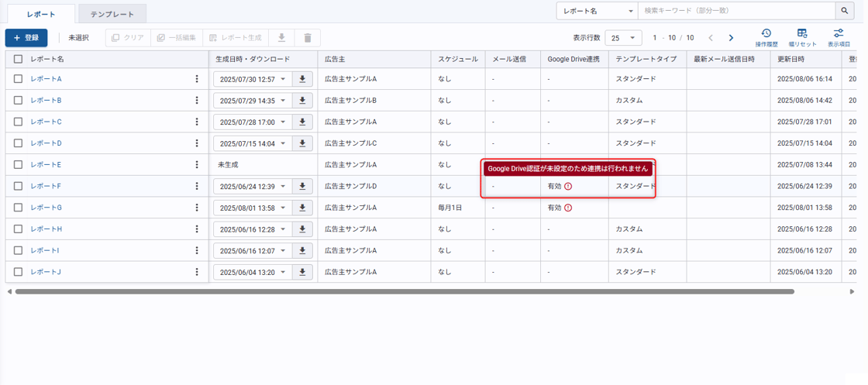Expand generation date dropdown 2025/06/24 12:39

pos(253,187)
